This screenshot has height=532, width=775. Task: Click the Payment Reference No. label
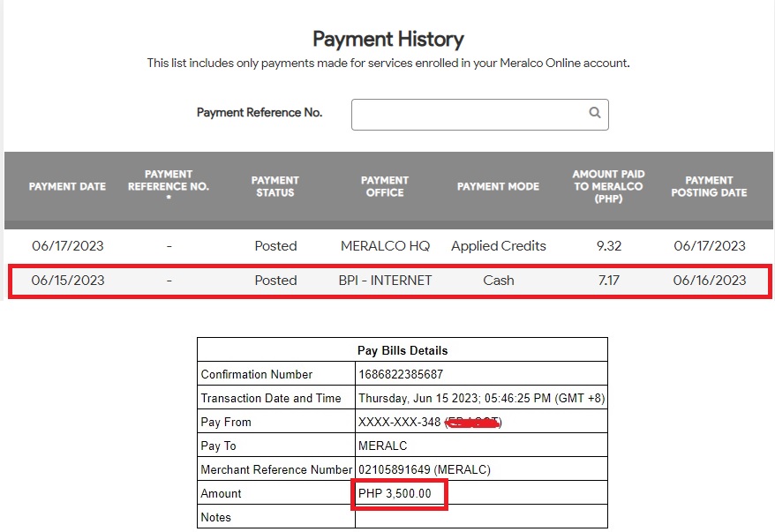pyautogui.click(x=260, y=113)
